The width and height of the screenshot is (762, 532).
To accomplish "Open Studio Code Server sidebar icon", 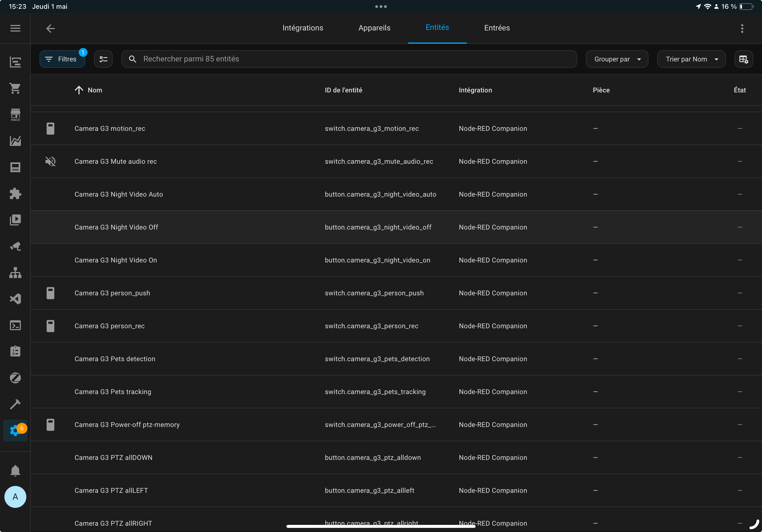I will 15,299.
